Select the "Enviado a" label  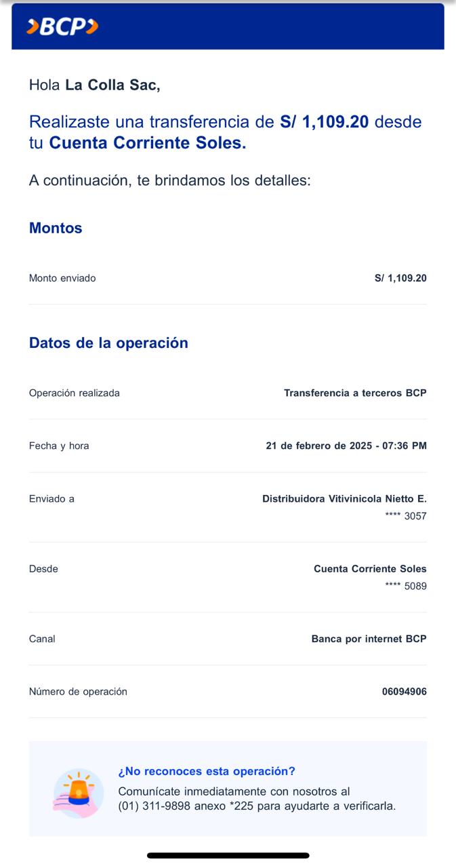click(51, 498)
